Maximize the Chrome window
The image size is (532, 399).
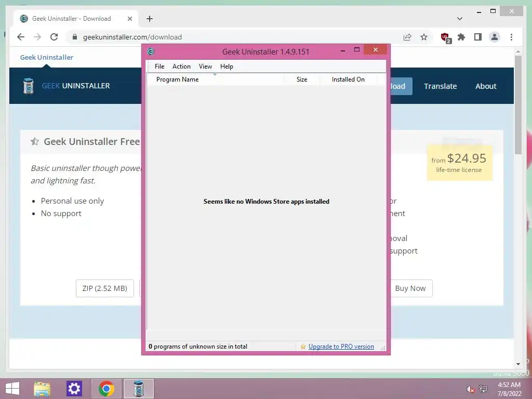pyautogui.click(x=493, y=11)
